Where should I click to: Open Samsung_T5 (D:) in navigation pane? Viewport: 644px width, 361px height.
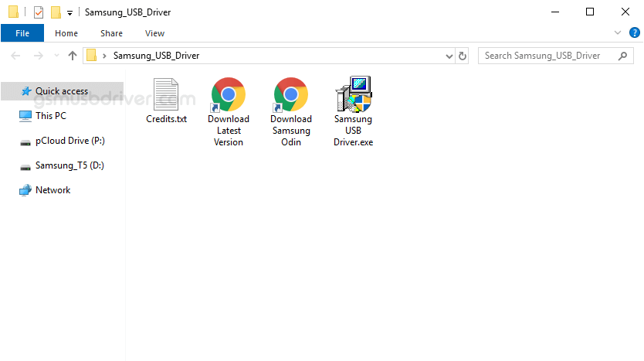(62, 165)
